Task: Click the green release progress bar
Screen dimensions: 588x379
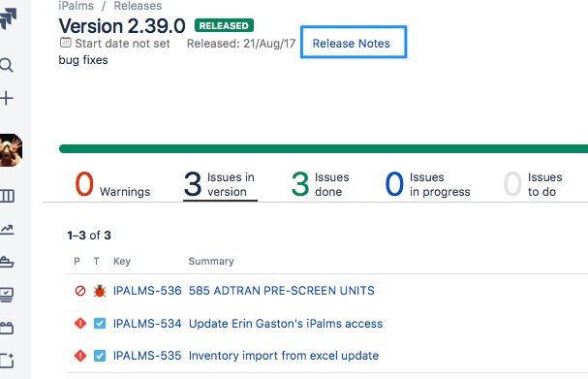Action: (324, 149)
